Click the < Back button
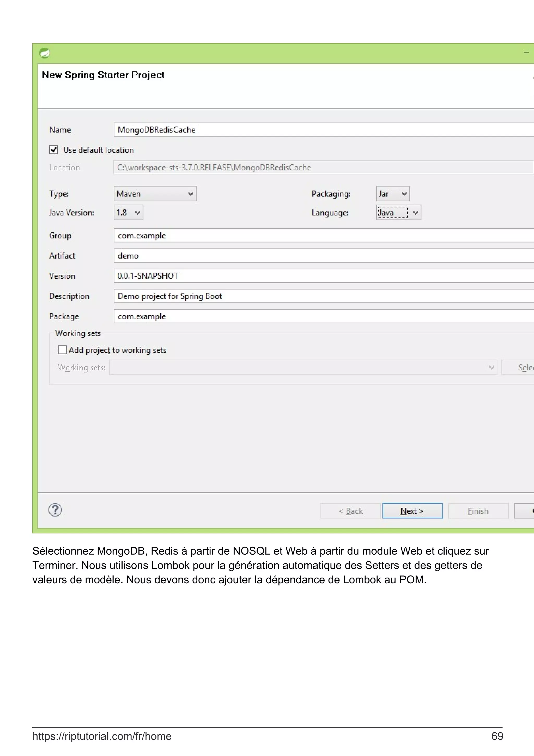 [351, 511]
